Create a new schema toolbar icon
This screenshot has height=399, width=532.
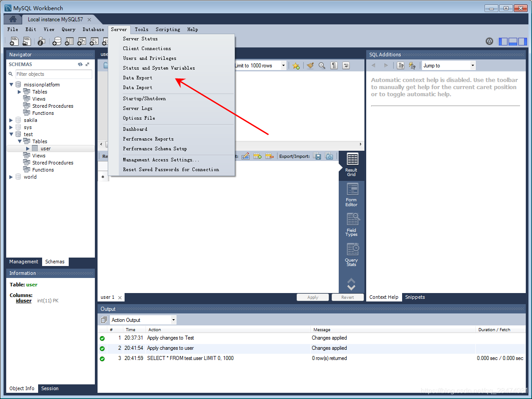(x=57, y=41)
